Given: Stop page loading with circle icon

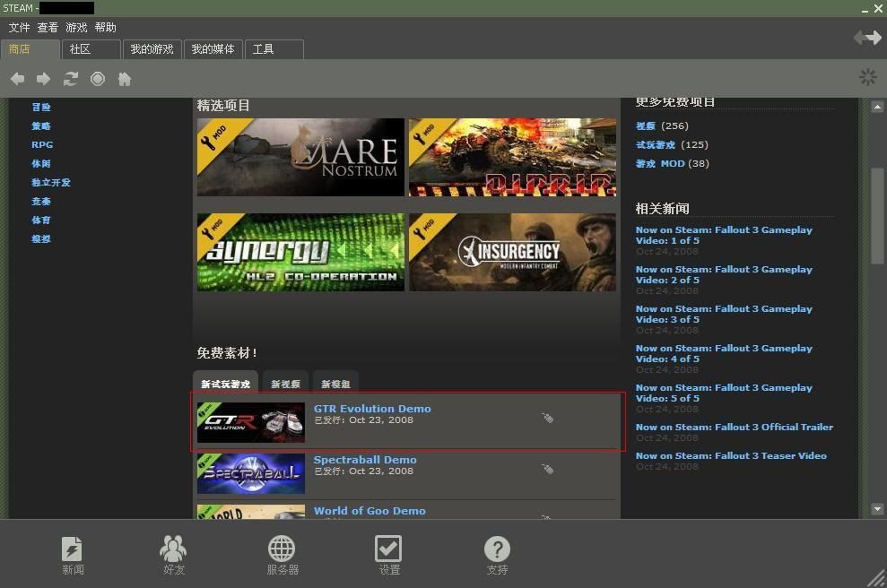Looking at the screenshot, I should coord(98,79).
